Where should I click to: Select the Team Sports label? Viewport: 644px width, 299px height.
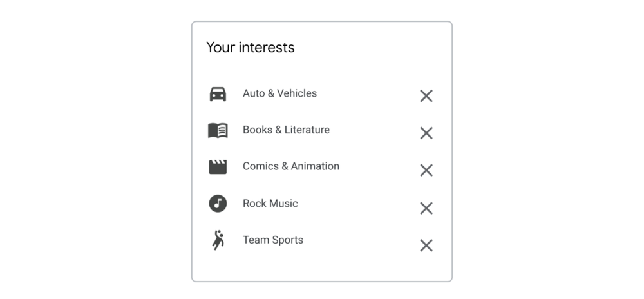[x=272, y=240]
